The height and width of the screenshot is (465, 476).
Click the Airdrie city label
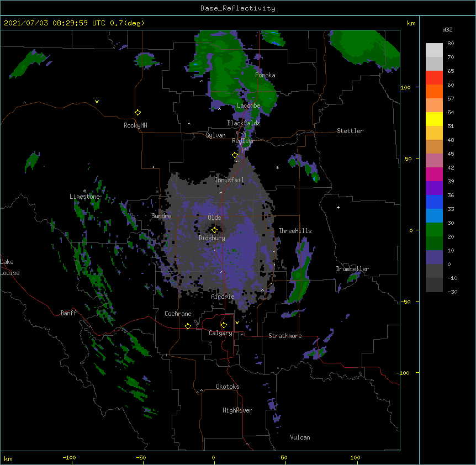pyautogui.click(x=223, y=297)
